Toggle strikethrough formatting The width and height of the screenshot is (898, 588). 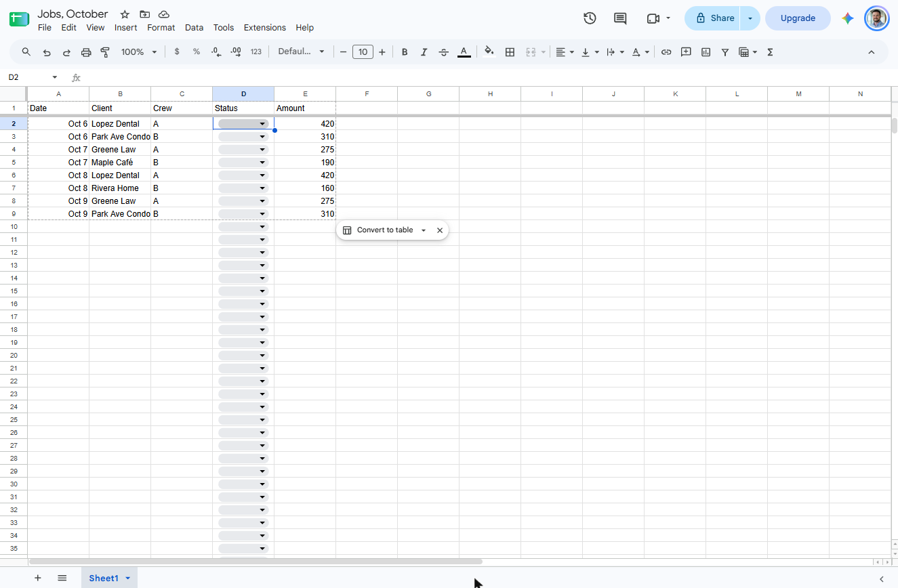point(444,52)
